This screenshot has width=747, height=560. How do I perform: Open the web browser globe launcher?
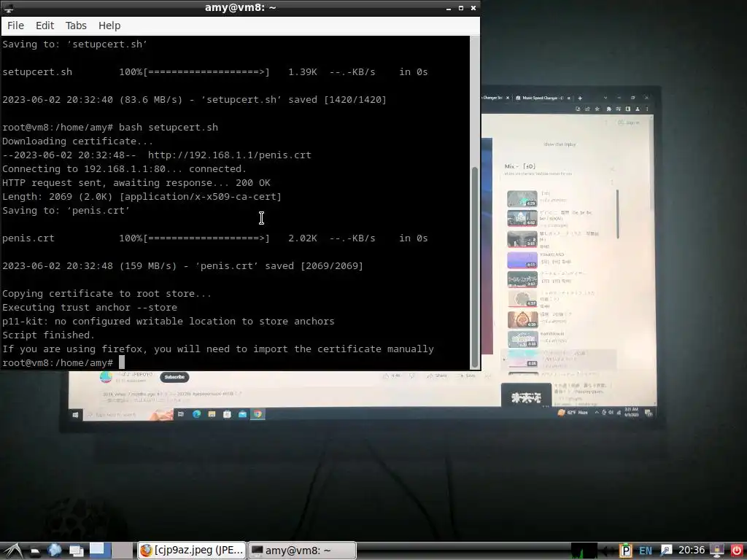coord(54,551)
